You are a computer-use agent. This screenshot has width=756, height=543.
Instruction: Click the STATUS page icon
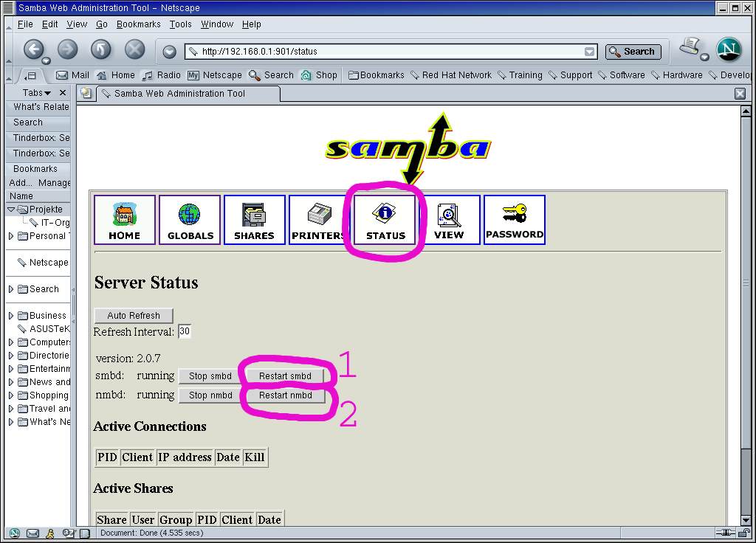385,219
